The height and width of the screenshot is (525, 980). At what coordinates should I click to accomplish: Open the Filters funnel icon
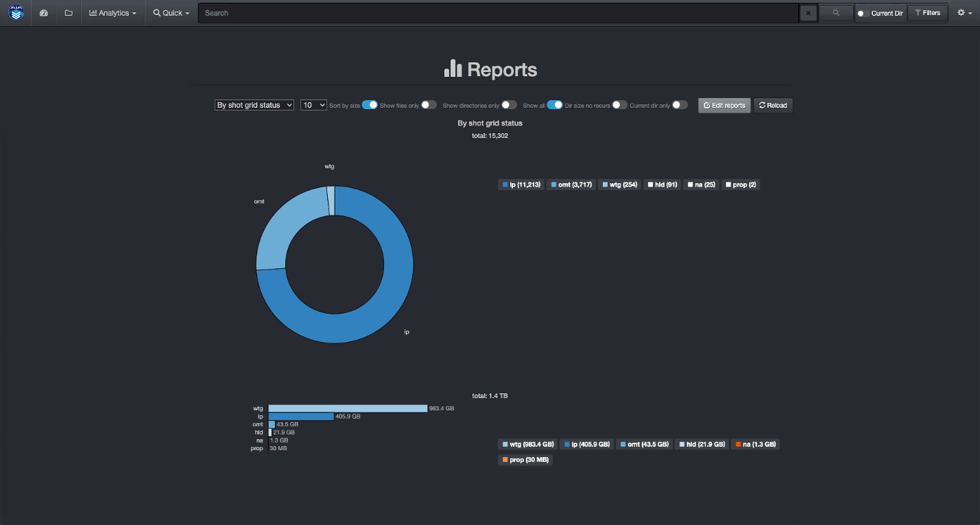coord(927,12)
